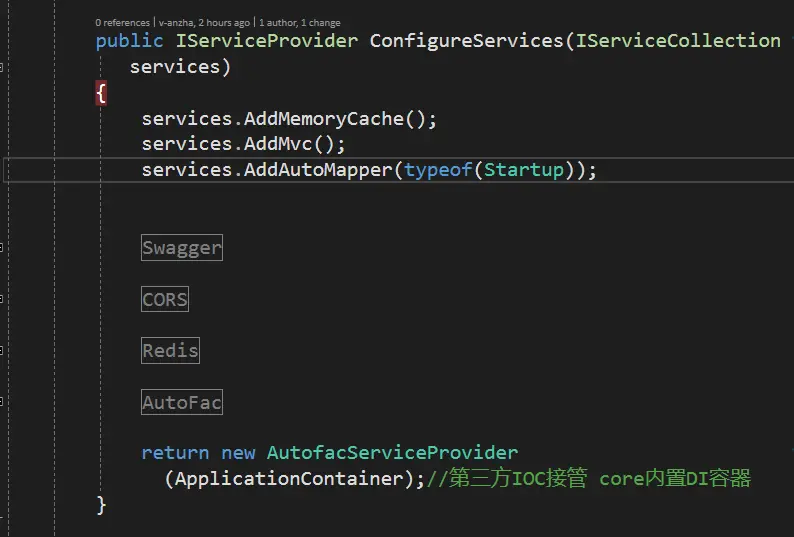
Task: Expand the collapsed Swagger region
Action: 182,248
